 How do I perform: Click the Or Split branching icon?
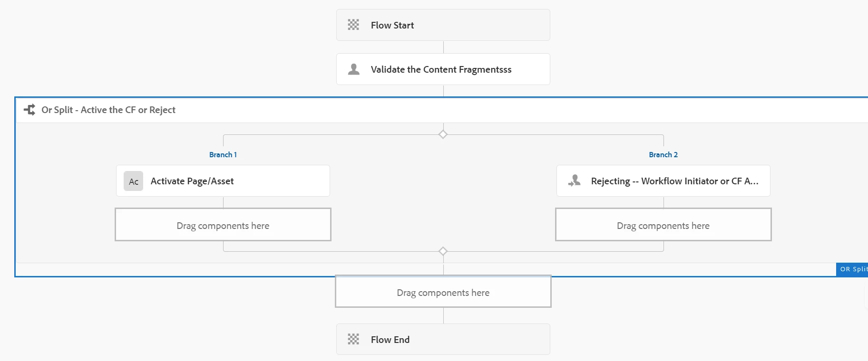[x=29, y=110]
